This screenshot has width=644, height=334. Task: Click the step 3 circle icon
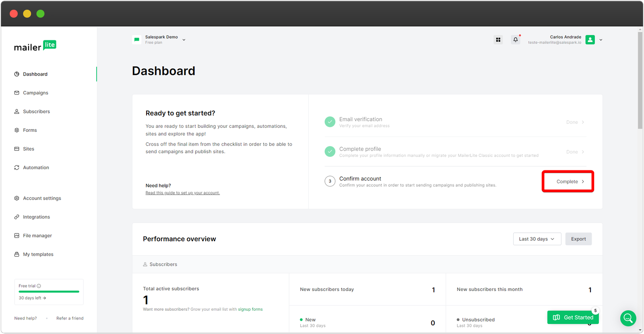pyautogui.click(x=330, y=181)
